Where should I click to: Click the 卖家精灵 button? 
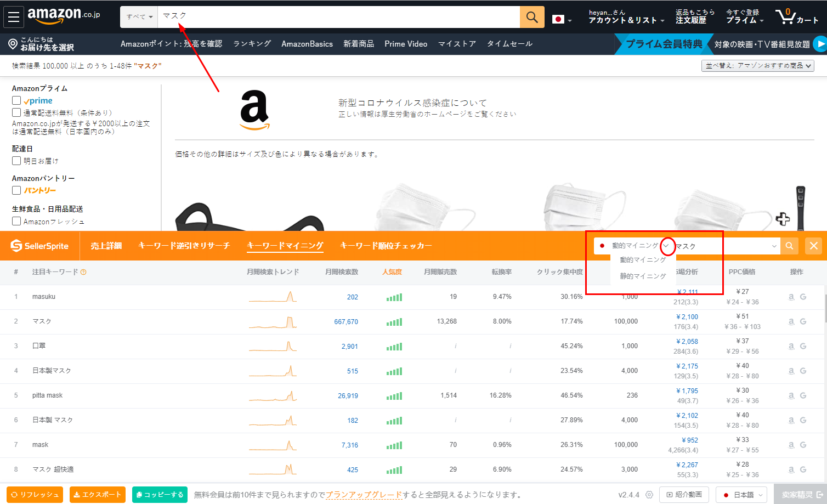click(x=801, y=495)
